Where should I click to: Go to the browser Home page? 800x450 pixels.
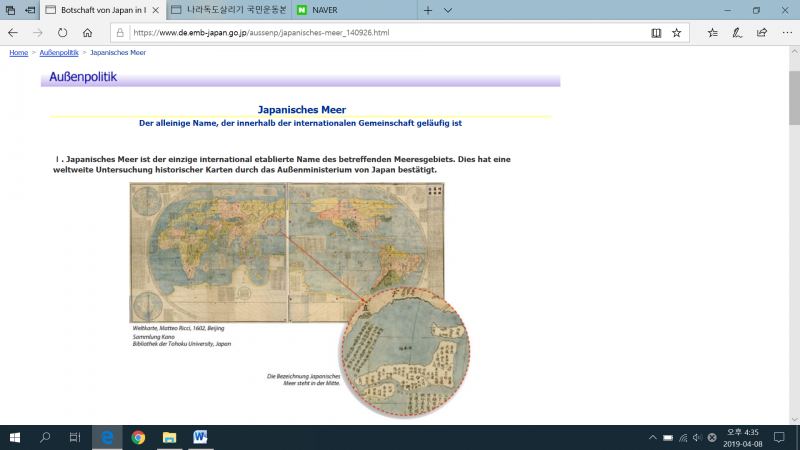[88, 32]
